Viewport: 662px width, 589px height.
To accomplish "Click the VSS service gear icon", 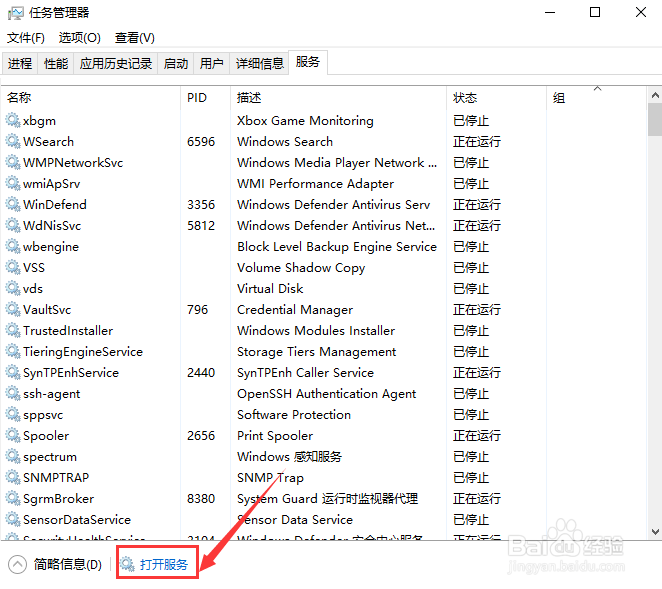I will click(x=13, y=267).
